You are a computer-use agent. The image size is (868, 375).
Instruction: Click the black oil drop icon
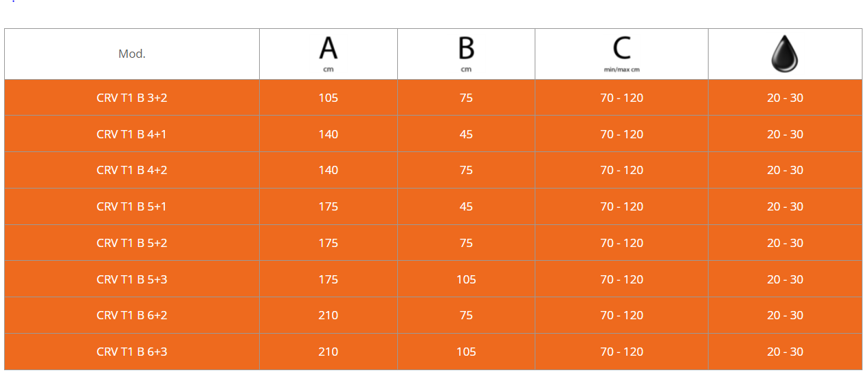tap(785, 54)
